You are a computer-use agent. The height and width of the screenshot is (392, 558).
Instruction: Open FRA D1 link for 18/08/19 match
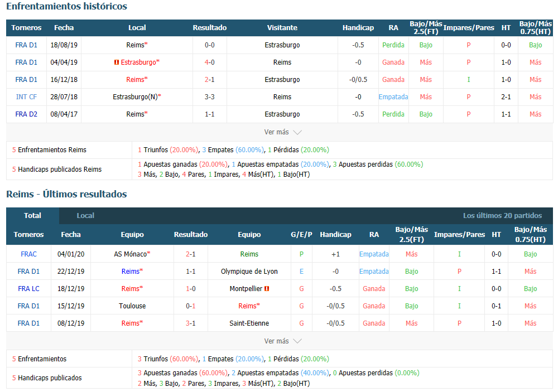click(x=26, y=45)
